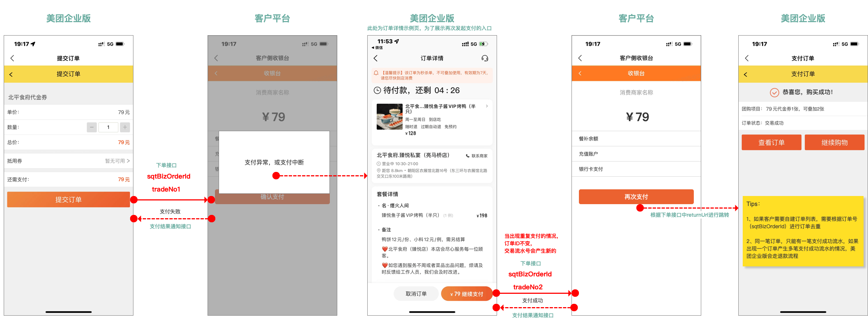The width and height of the screenshot is (868, 319).
Task: Click 还需支付 79元 row
Action: [69, 179]
